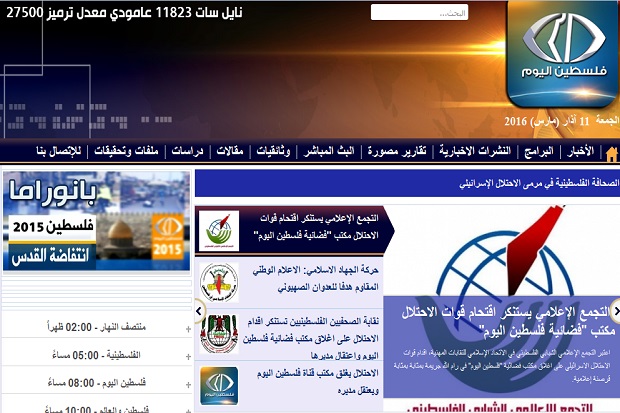
Task: Open the تقارير مصورة menu item
Action: [x=397, y=151]
